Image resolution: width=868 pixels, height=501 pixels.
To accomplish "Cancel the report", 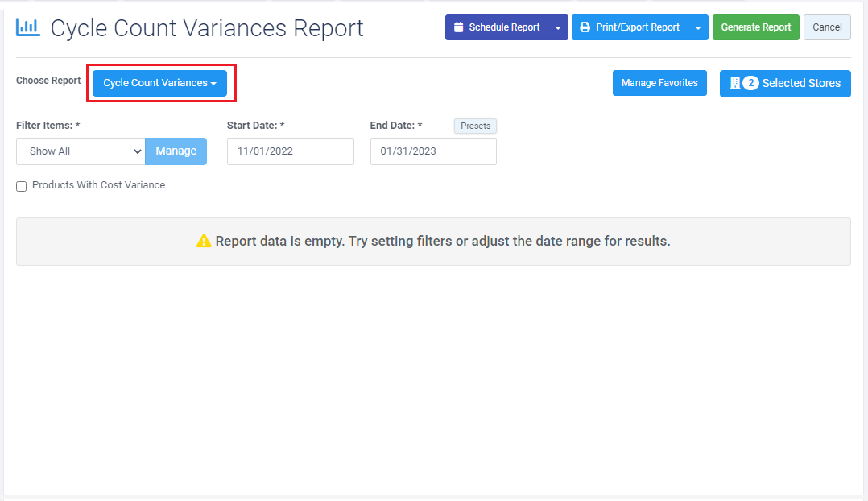I will pyautogui.click(x=827, y=27).
